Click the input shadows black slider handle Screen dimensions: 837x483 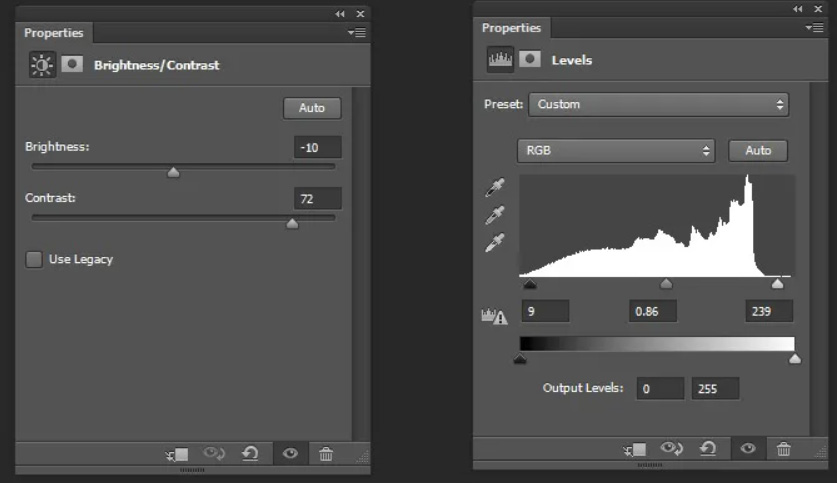(530, 284)
